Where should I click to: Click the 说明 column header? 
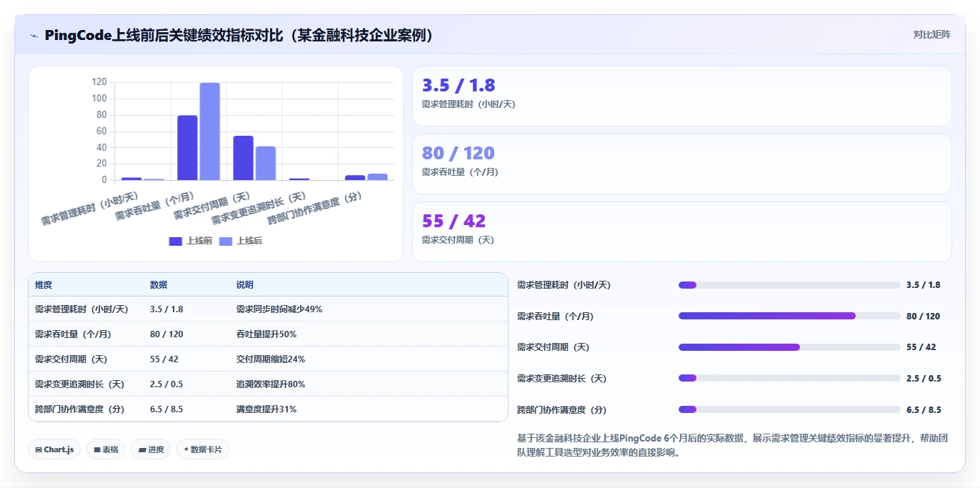point(245,284)
